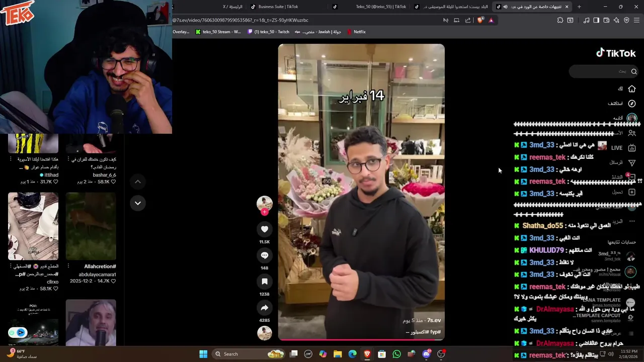The height and width of the screenshot is (362, 644).
Task: Open Jawlah bookmark
Action: pyautogui.click(x=318, y=32)
